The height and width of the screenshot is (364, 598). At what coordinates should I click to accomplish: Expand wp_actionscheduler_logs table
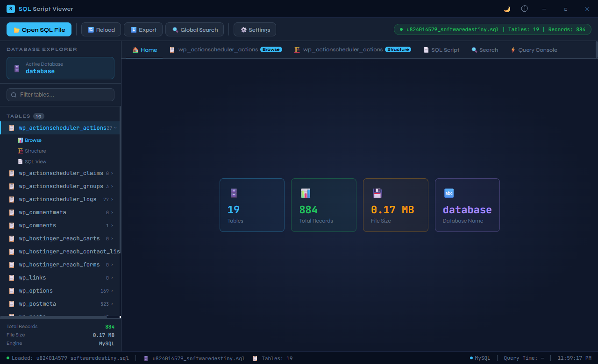point(60,199)
